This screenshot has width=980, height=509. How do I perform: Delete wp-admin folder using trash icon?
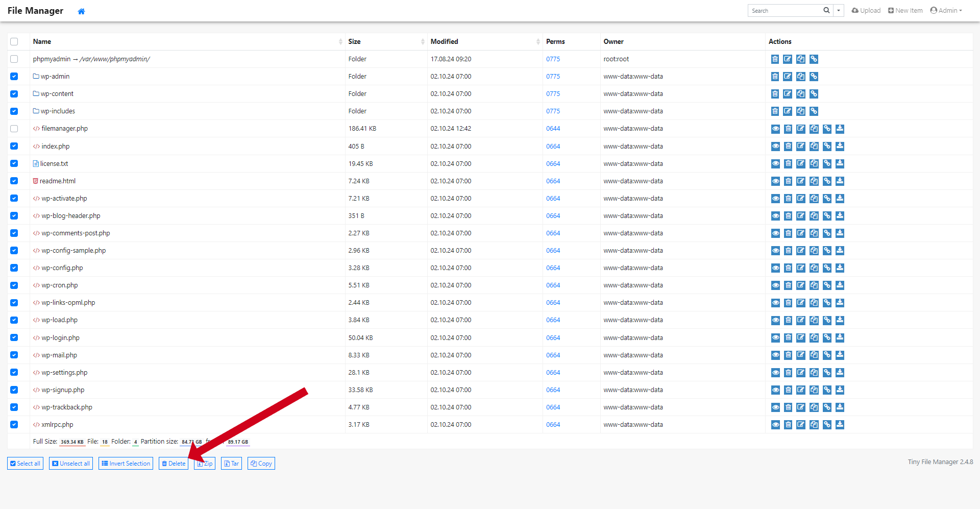tap(775, 77)
